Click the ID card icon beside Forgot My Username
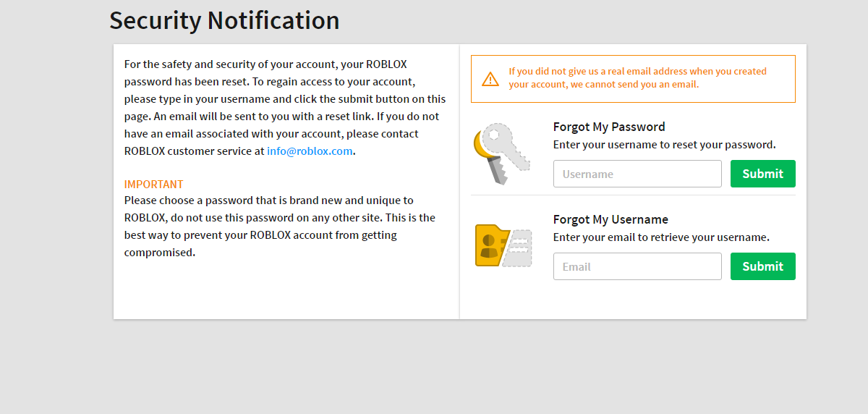Image resolution: width=868 pixels, height=414 pixels. [x=503, y=245]
